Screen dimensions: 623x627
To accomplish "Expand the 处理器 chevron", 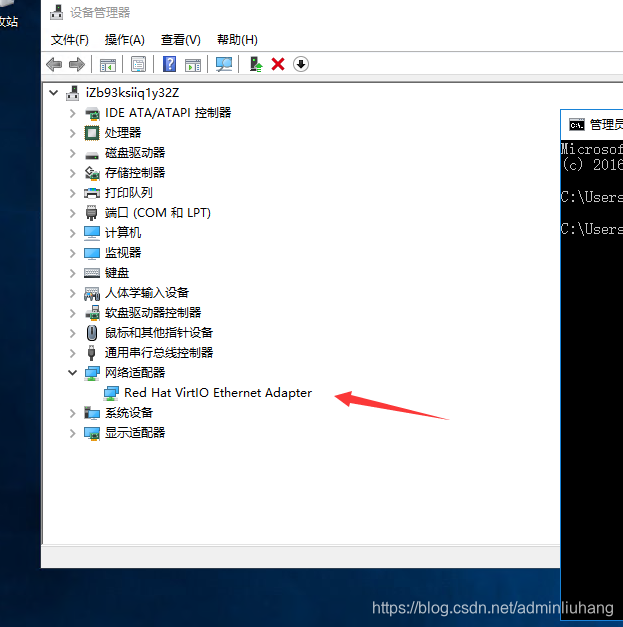I will [72, 133].
